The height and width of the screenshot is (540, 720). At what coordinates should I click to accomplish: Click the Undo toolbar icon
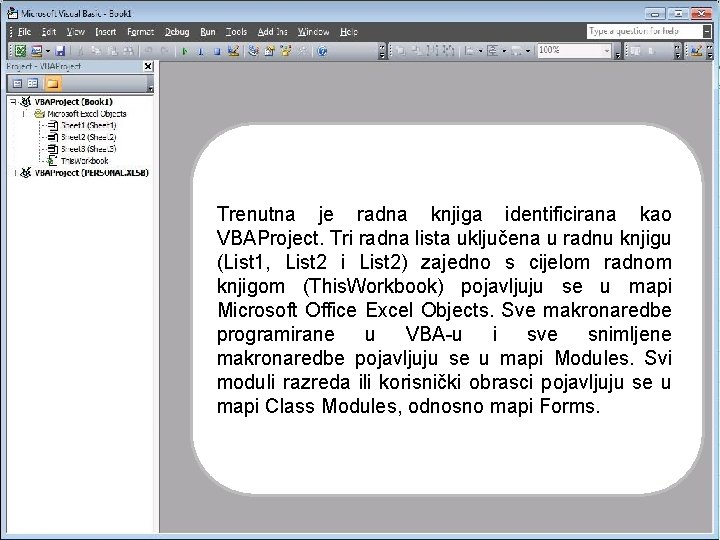click(149, 51)
